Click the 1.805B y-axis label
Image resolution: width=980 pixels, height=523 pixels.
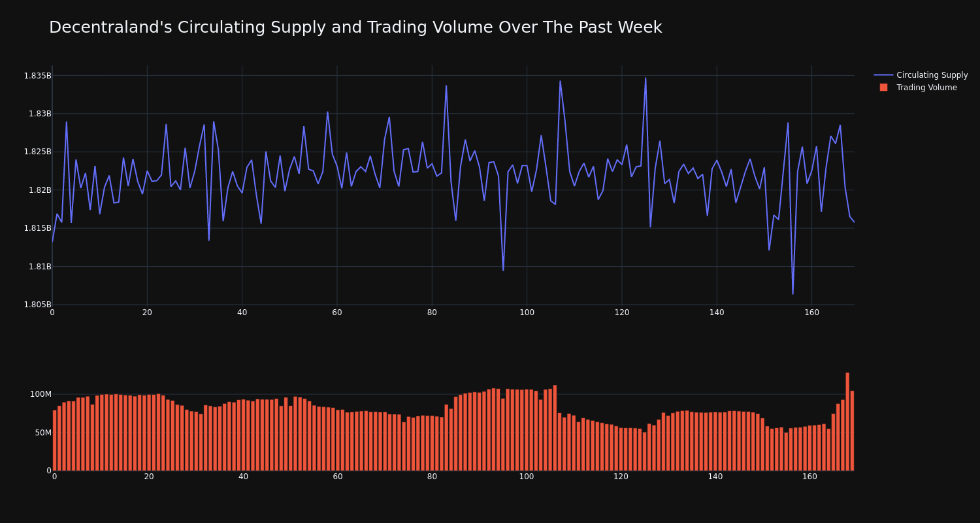pyautogui.click(x=37, y=305)
